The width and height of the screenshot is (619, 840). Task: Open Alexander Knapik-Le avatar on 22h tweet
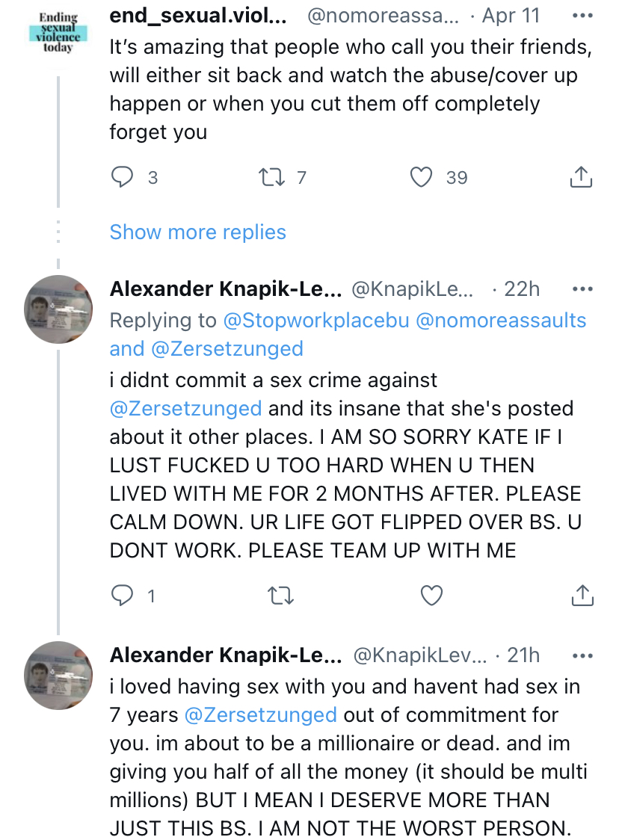[x=58, y=309]
